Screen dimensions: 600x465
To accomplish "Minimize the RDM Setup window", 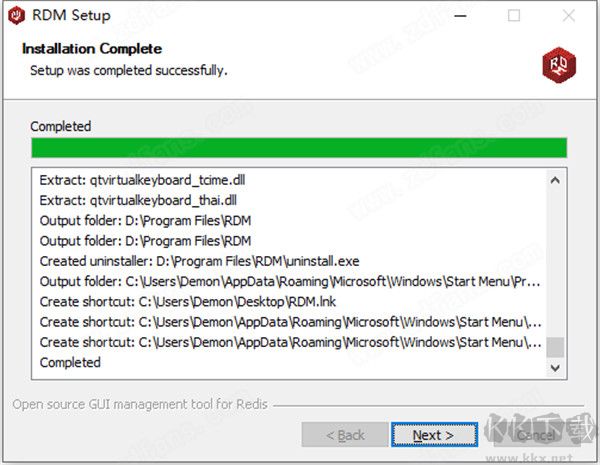I will pos(459,16).
